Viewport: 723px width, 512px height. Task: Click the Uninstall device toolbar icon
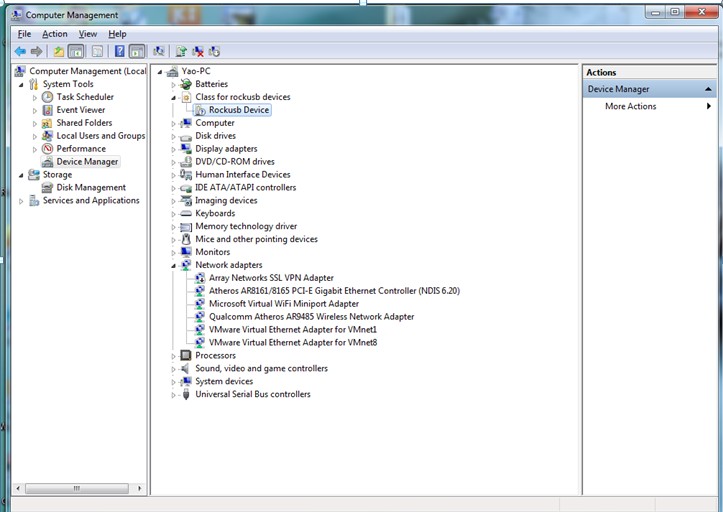(198, 51)
